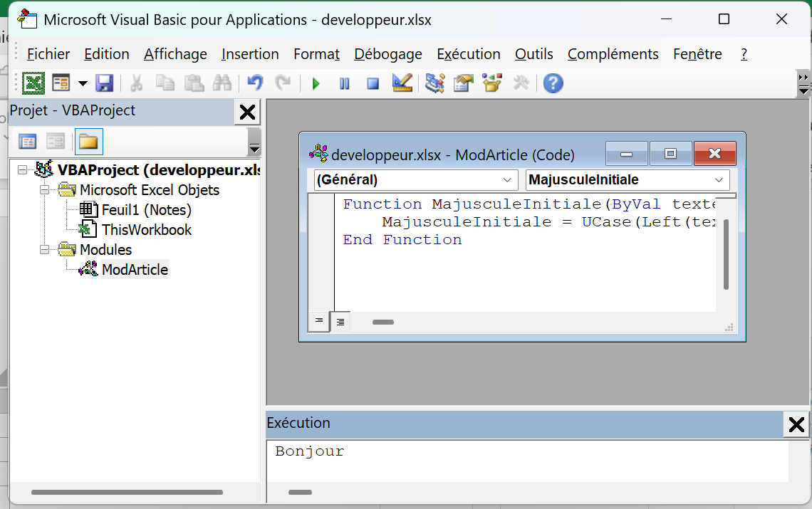Open toolbar options overflow arrow
The height and width of the screenshot is (509, 812).
[803, 84]
